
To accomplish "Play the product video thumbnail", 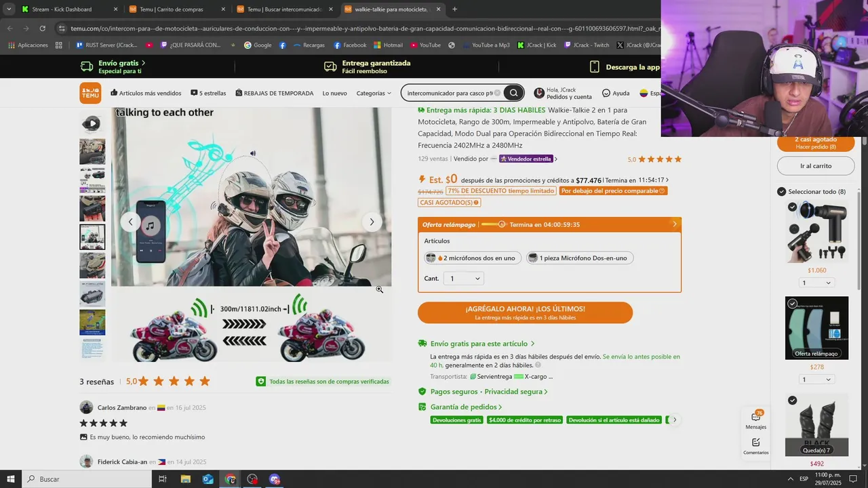I will click(x=92, y=123).
